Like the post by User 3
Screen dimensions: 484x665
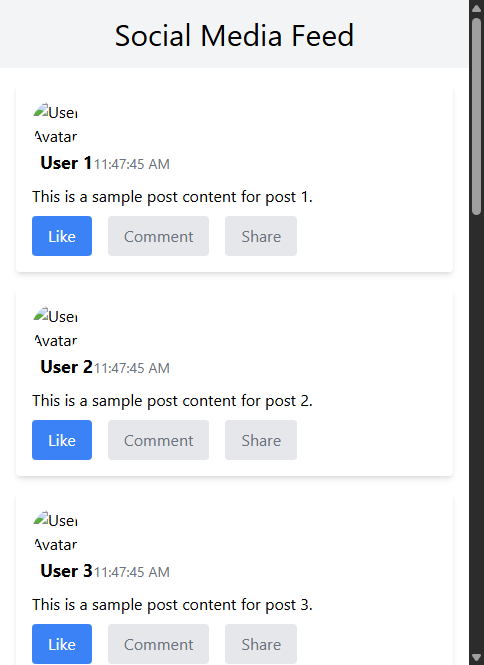click(x=62, y=644)
